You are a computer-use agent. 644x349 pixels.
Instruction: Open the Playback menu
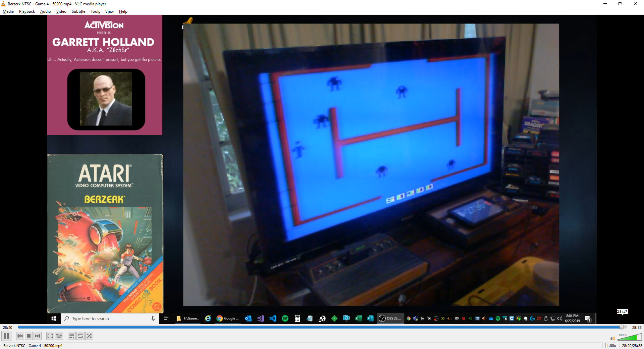[x=27, y=11]
